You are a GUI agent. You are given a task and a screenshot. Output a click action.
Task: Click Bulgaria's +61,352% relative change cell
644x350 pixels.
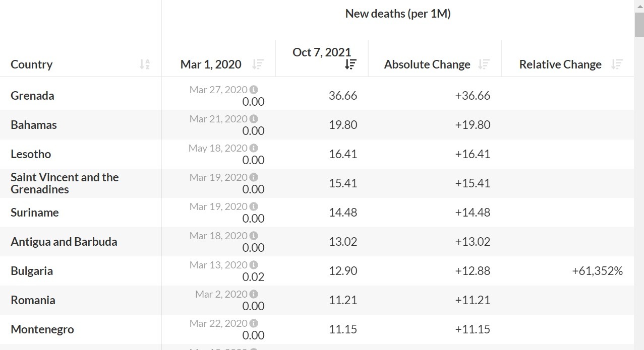coord(597,271)
